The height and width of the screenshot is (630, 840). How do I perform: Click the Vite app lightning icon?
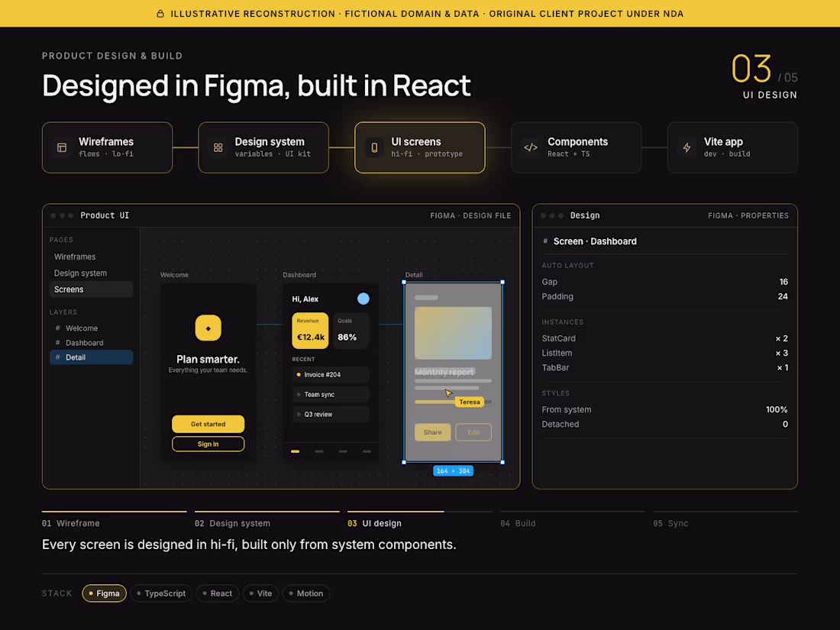tap(687, 147)
